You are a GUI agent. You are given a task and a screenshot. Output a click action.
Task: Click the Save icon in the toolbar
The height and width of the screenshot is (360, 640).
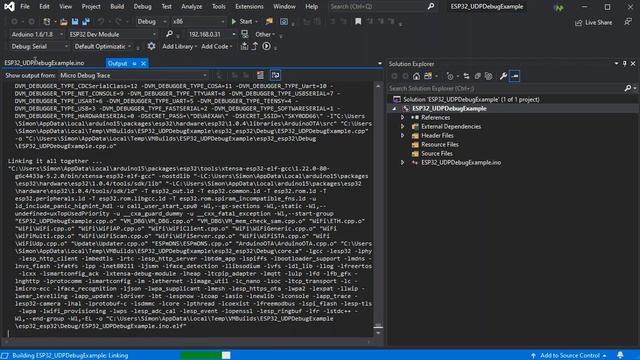click(75, 21)
